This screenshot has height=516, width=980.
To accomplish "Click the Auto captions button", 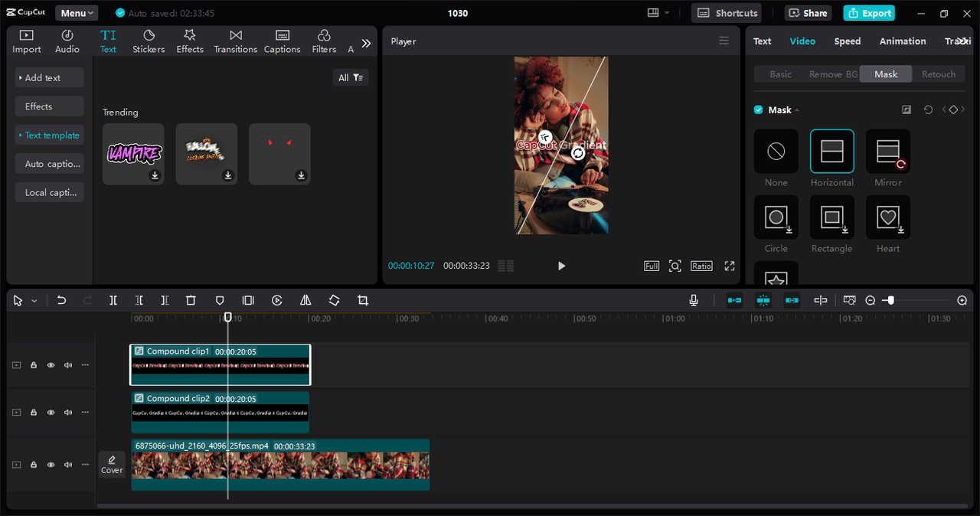I will click(51, 164).
